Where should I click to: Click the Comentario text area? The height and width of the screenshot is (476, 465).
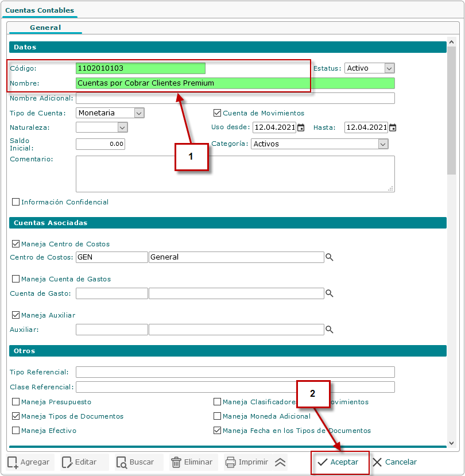click(x=235, y=174)
